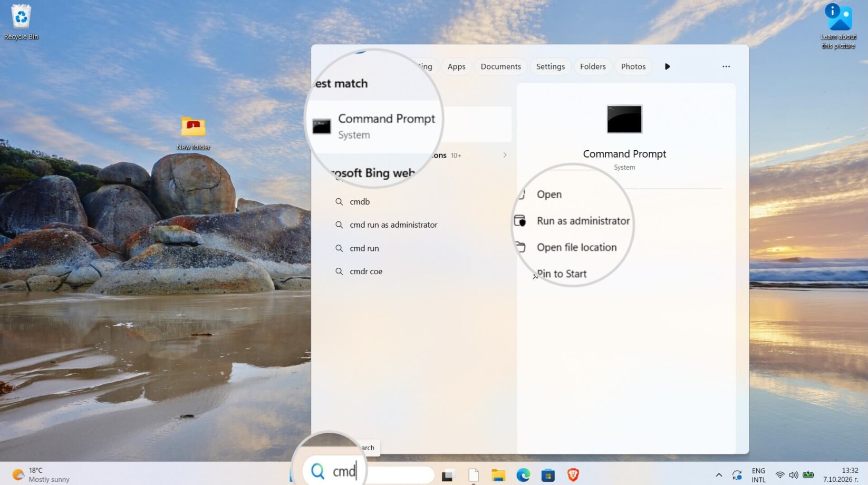
Task: Open the three-dot options menu in search
Action: click(726, 66)
